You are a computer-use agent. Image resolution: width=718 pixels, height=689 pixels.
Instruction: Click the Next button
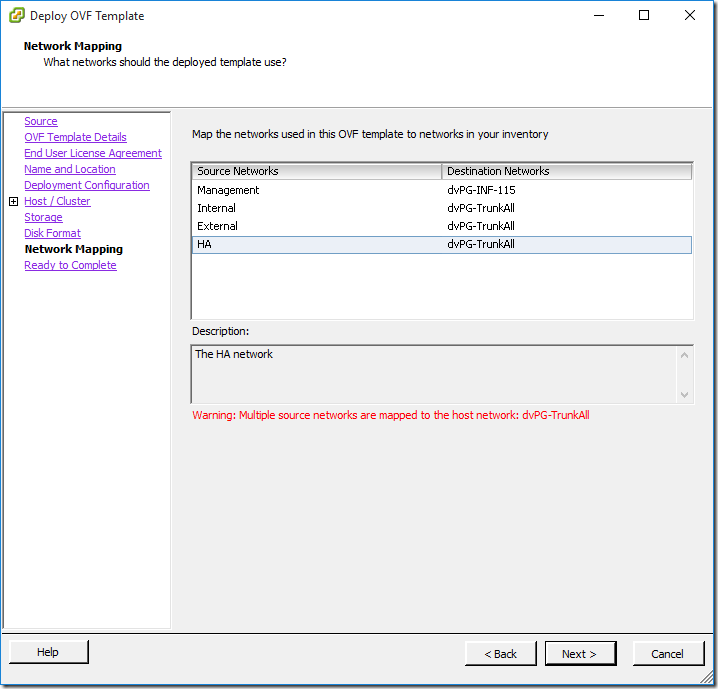point(579,654)
